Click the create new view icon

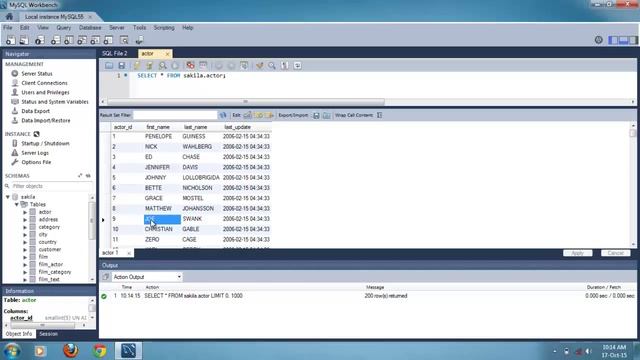pos(82,40)
